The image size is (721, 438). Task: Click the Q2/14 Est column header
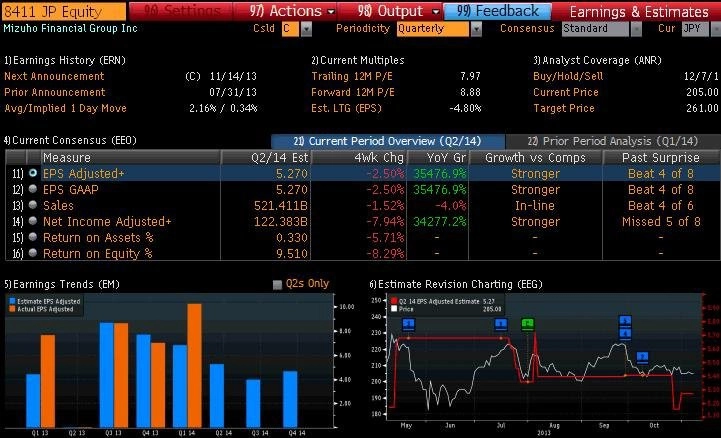click(266, 158)
